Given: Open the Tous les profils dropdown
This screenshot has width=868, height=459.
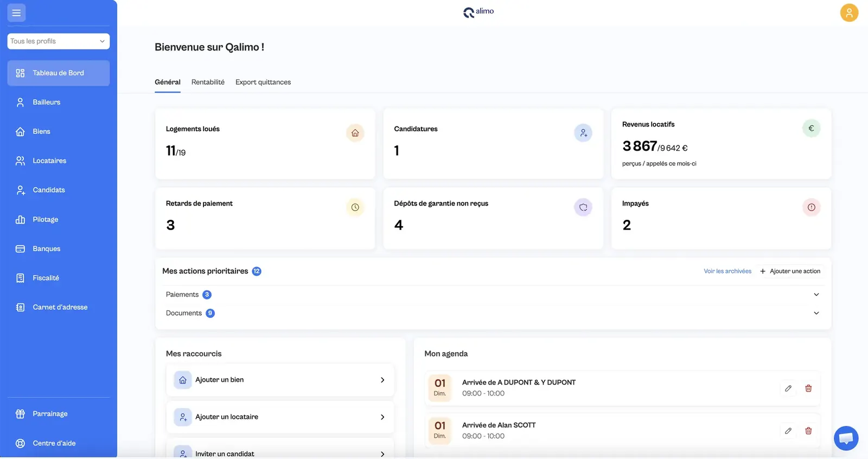Looking at the screenshot, I should point(59,41).
